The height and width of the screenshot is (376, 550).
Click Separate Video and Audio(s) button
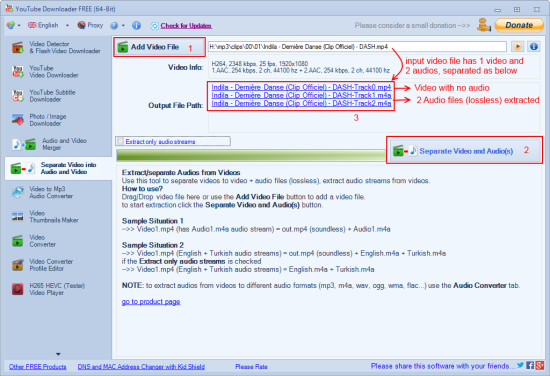464,151
